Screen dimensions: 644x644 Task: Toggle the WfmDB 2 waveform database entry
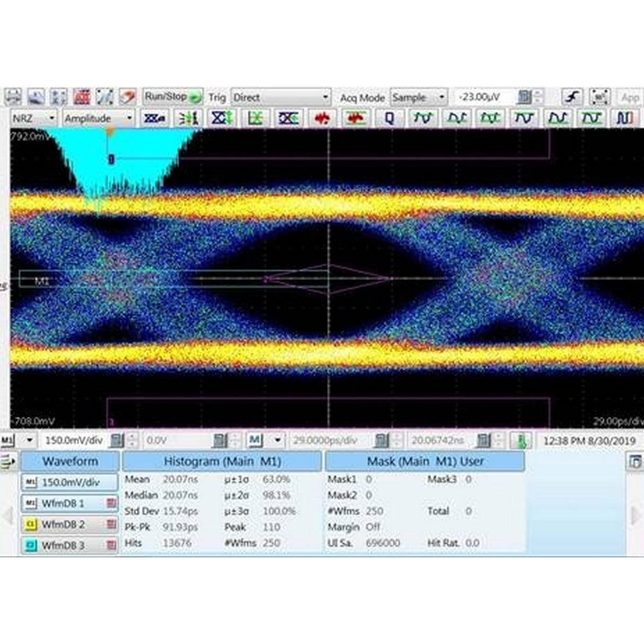pos(69,524)
